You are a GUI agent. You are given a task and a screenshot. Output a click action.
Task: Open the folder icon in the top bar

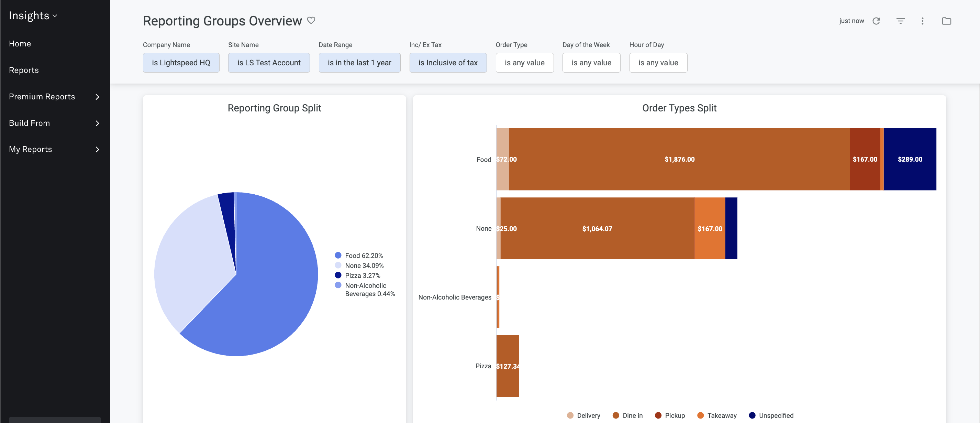coord(947,21)
